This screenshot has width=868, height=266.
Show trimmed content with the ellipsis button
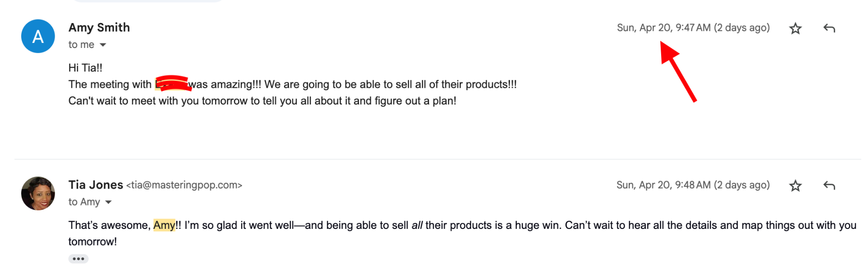tap(78, 259)
